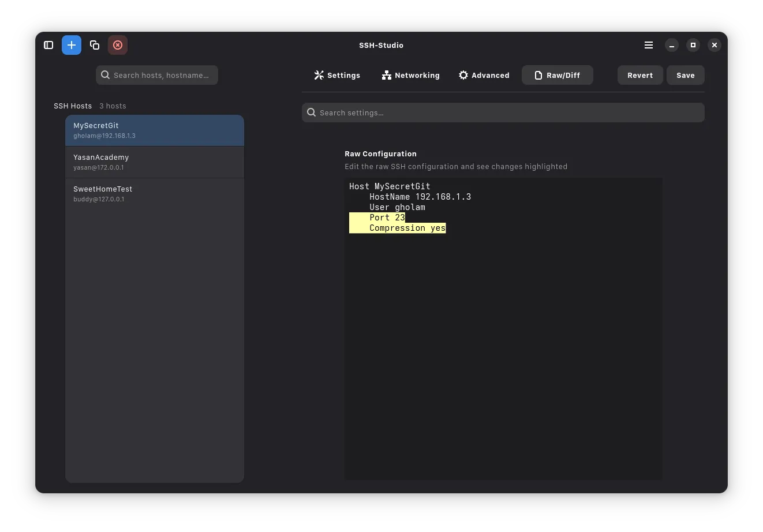Select the YasanAcademy host
The height and width of the screenshot is (532, 763).
[154, 162]
